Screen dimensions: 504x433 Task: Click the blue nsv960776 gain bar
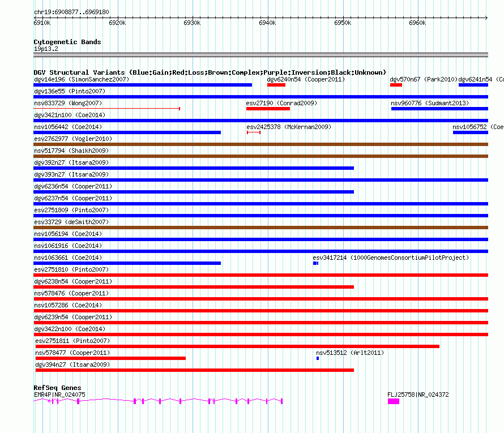coord(439,109)
